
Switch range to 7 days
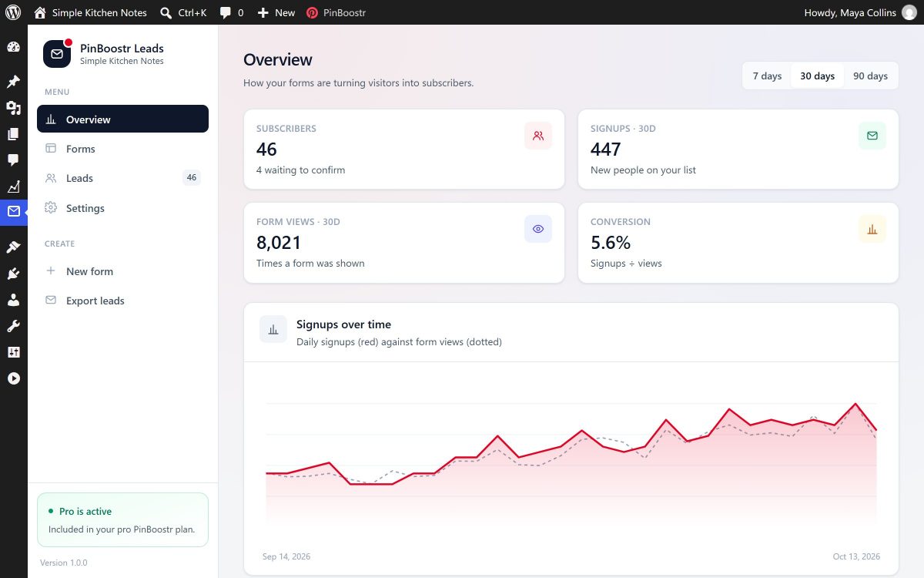point(767,76)
